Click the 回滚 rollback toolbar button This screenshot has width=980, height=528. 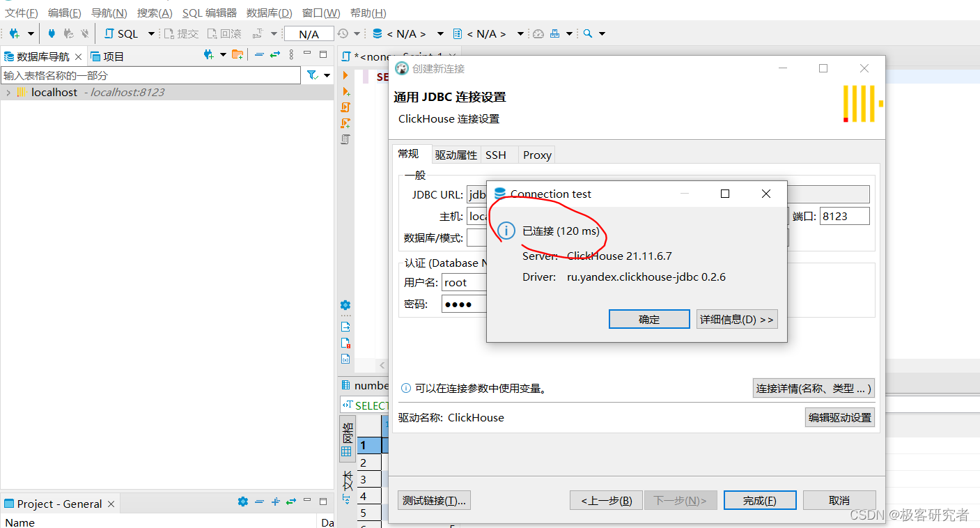click(224, 33)
